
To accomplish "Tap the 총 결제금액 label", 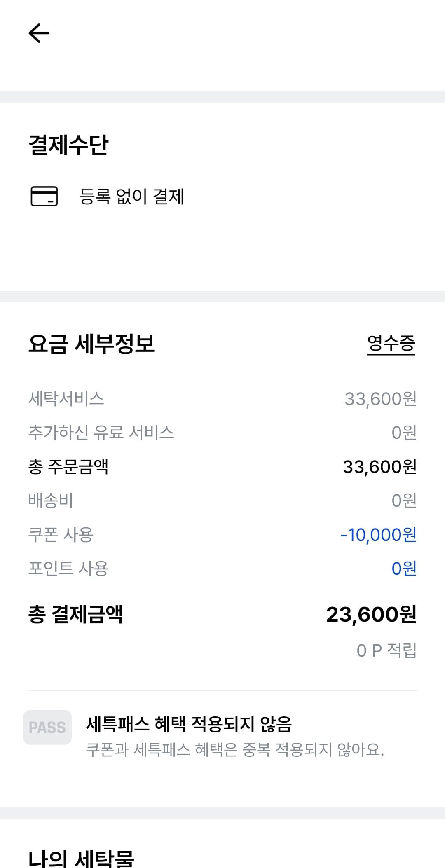I will tap(75, 614).
